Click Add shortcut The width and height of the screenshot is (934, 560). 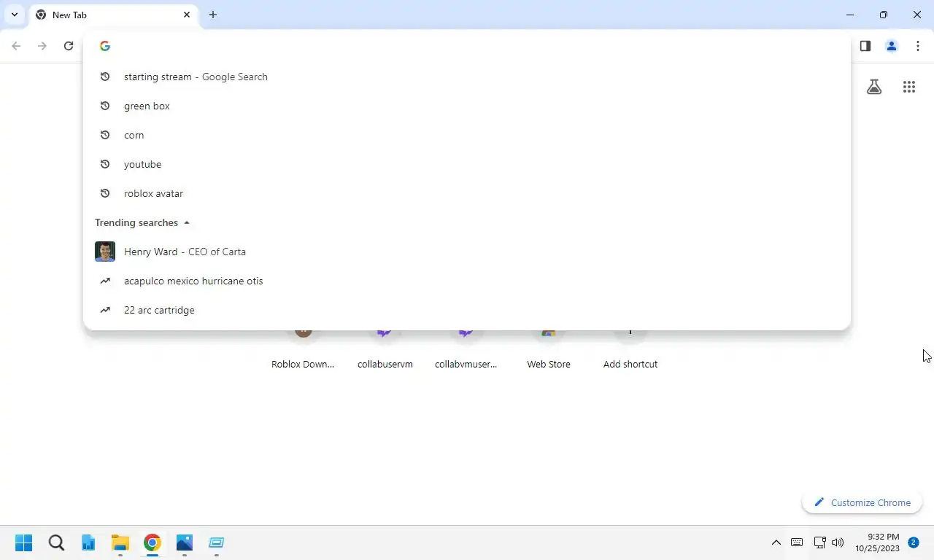pyautogui.click(x=630, y=350)
